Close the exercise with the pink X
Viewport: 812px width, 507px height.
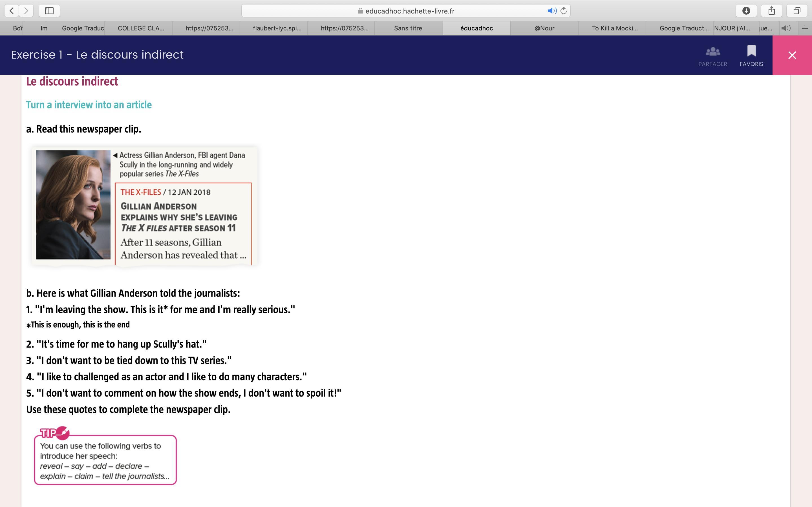point(792,55)
